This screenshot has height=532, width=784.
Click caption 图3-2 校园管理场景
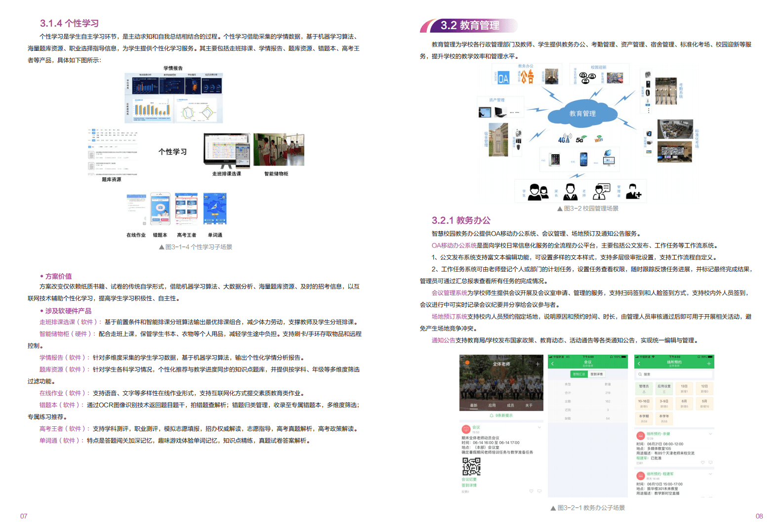(588, 208)
